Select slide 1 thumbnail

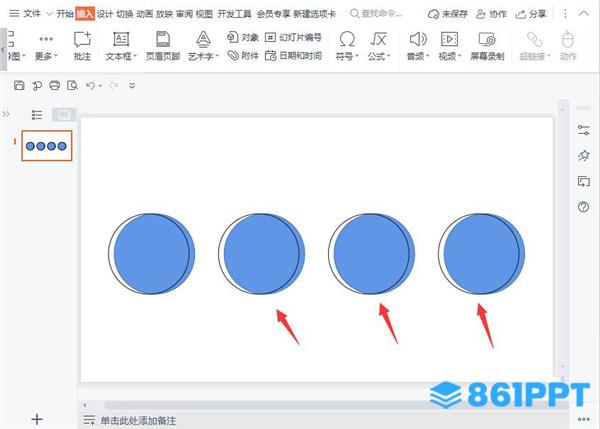[x=47, y=146]
